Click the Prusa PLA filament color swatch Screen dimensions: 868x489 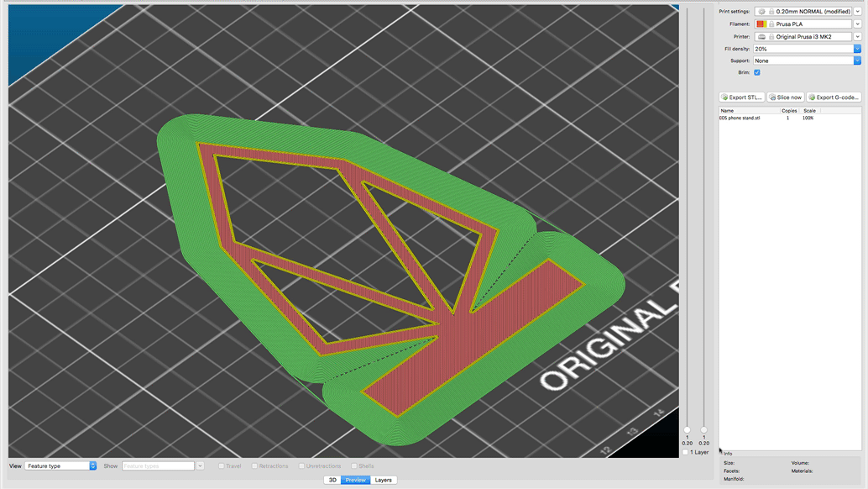761,24
